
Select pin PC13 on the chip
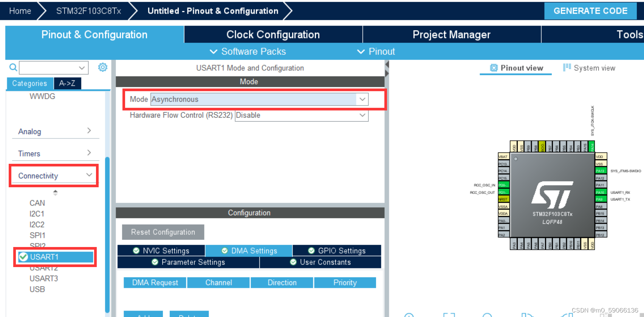[504, 163]
